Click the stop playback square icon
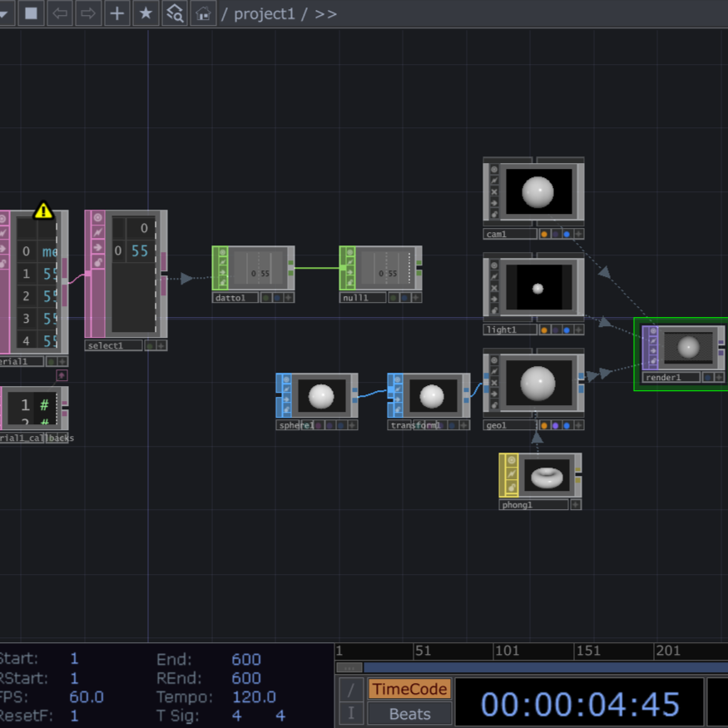728x728 pixels. coord(30,13)
